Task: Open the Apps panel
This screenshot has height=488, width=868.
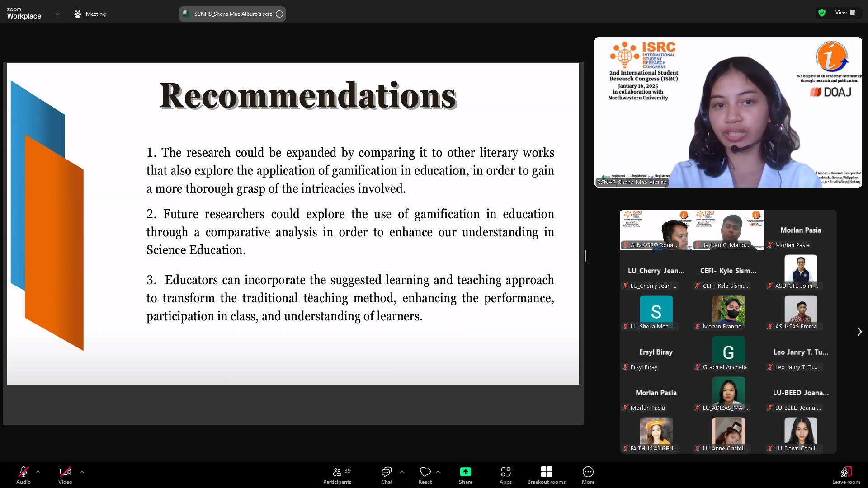Action: (505, 475)
